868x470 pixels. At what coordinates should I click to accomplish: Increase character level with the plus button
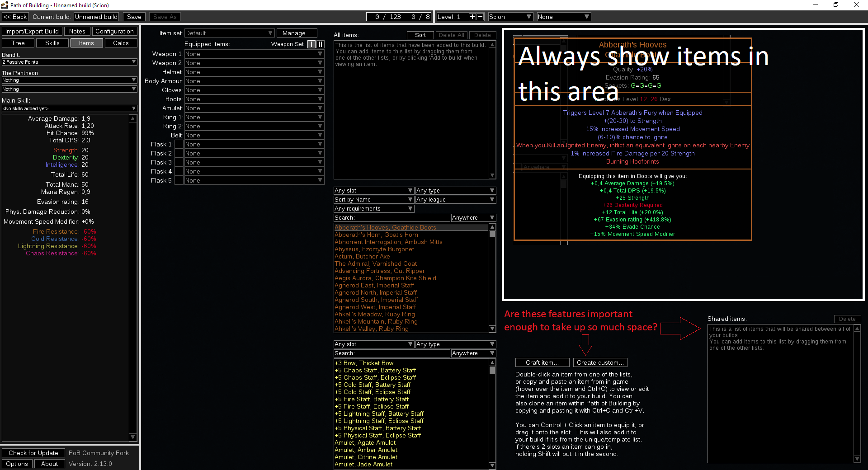(472, 17)
